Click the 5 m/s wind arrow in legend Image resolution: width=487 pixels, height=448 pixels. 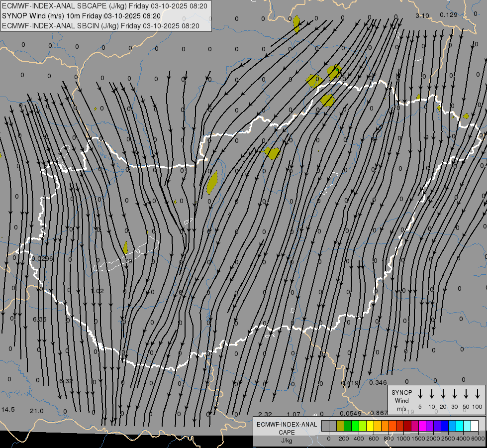tap(420, 394)
